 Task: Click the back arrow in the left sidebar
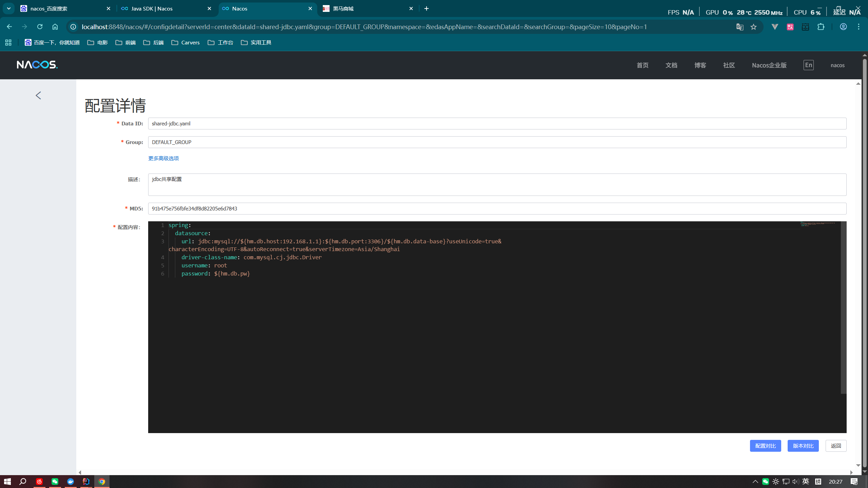point(38,96)
